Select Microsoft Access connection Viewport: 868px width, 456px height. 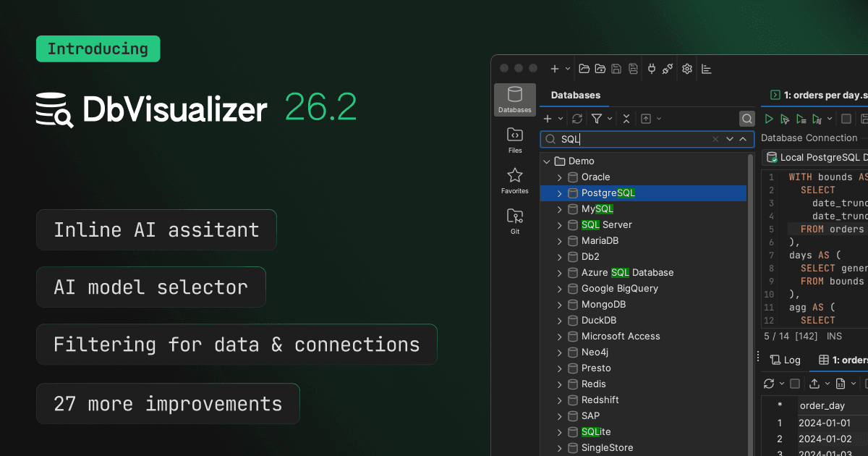click(x=621, y=336)
